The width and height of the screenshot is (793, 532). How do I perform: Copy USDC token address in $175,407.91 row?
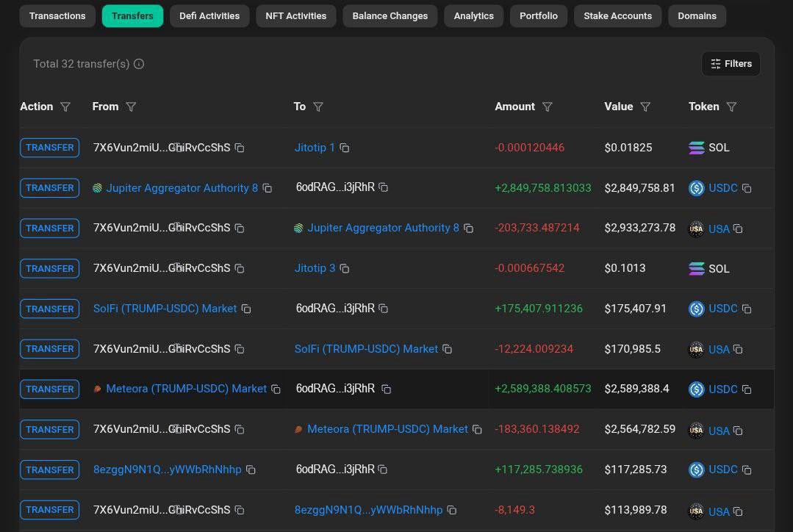pos(747,309)
